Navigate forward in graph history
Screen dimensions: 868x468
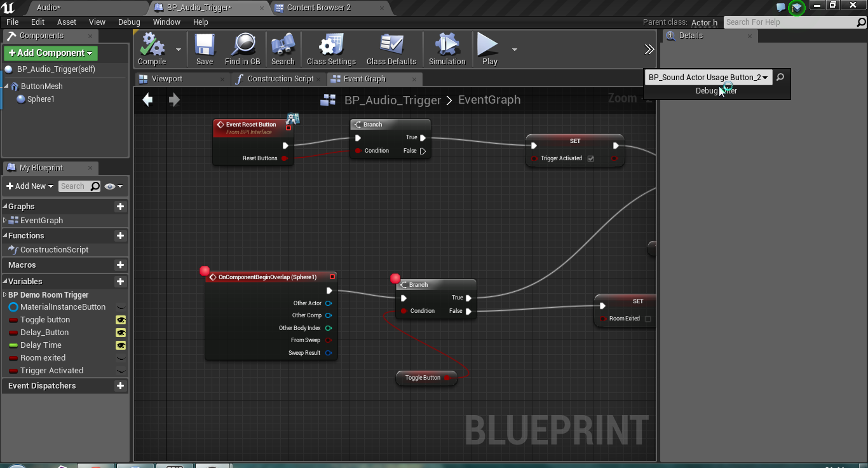(174, 100)
